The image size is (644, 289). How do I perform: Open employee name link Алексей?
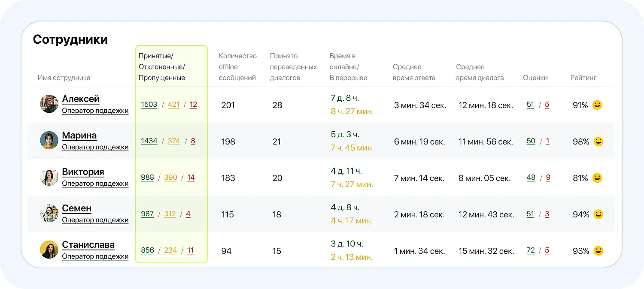coord(81,99)
